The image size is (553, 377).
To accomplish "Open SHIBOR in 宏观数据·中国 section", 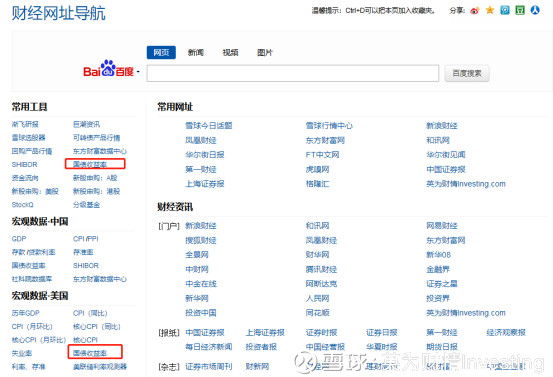I will pos(86,266).
